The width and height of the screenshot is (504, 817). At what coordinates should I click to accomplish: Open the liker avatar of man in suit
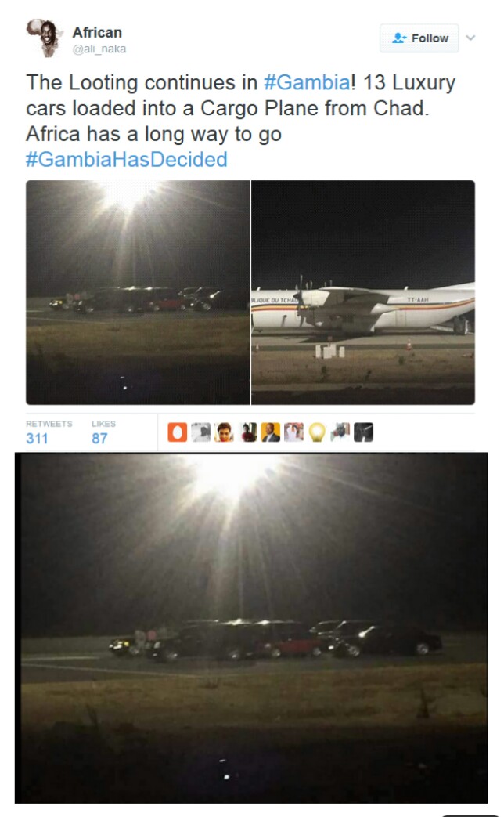tap(270, 432)
